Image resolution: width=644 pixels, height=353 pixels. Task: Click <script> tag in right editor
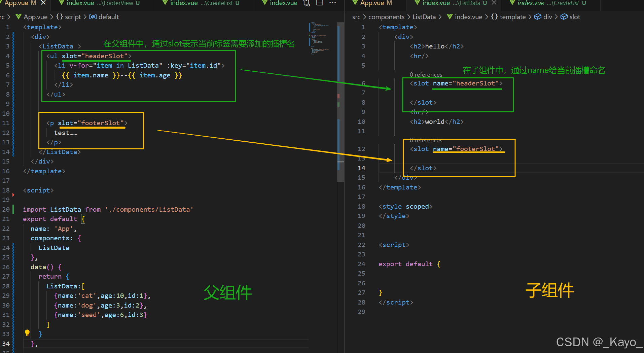394,245
